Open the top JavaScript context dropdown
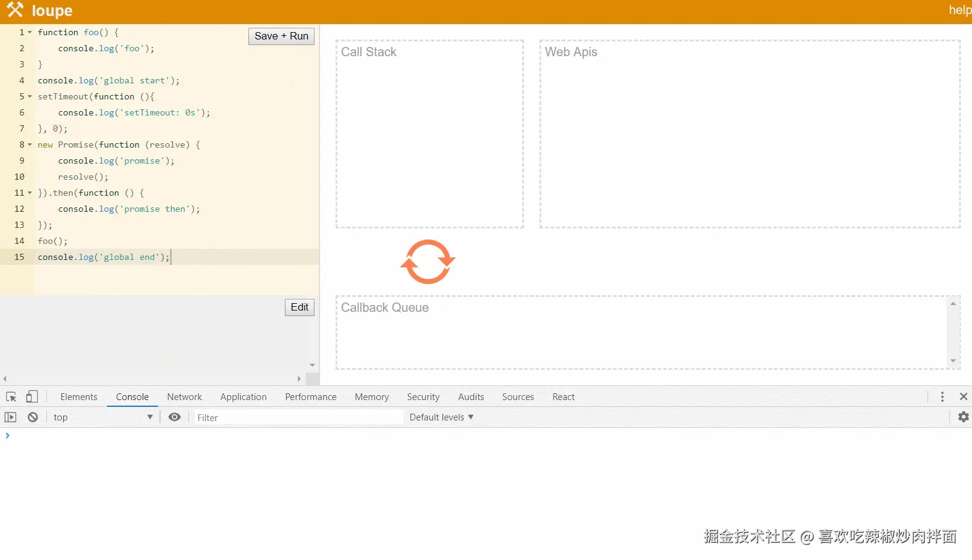This screenshot has height=560, width=972. pos(103,417)
